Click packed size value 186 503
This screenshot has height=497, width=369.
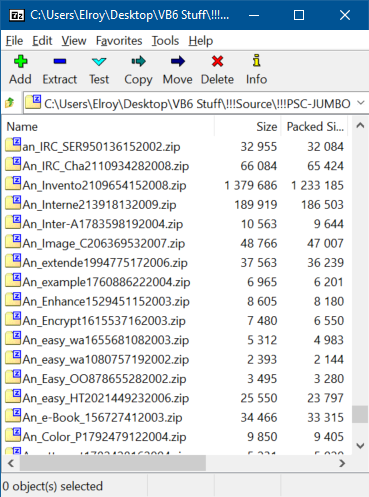tap(322, 205)
